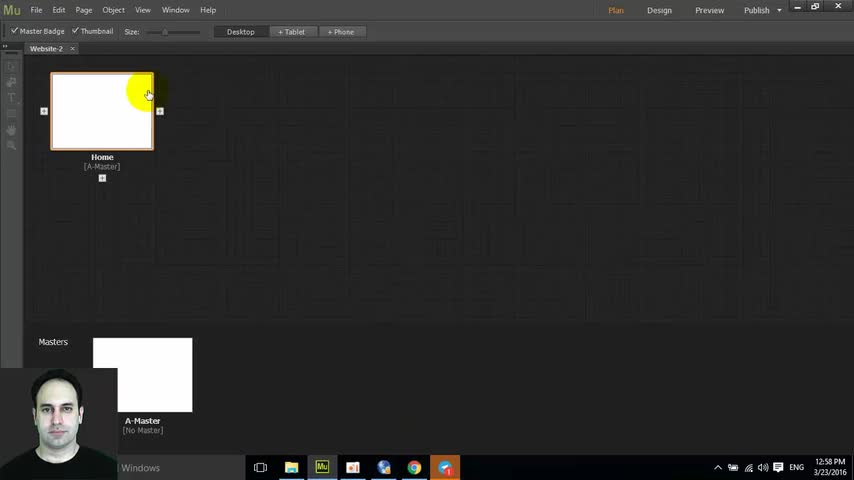Add child page below Home

(102, 178)
